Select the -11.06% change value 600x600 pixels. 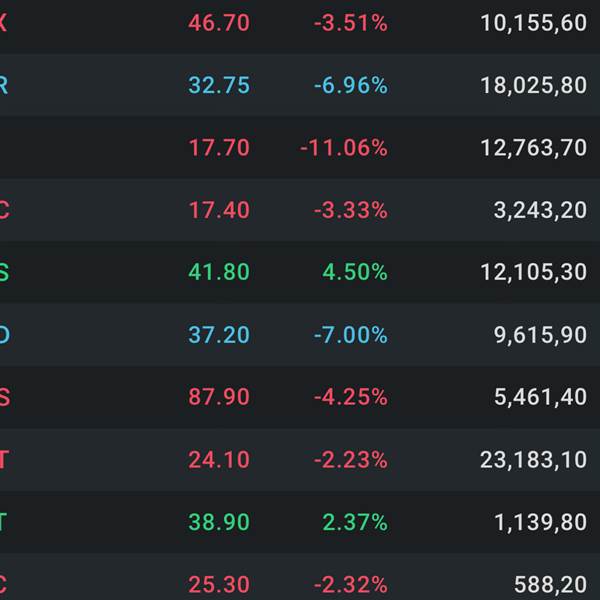click(x=343, y=148)
